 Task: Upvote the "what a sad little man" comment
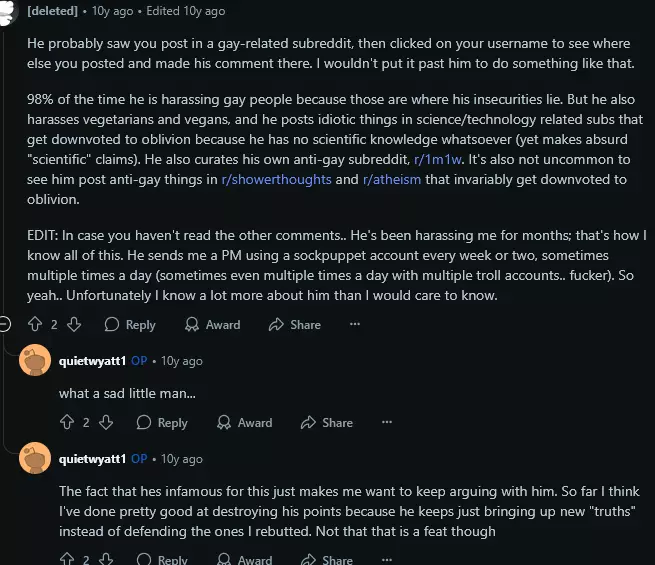(67, 422)
